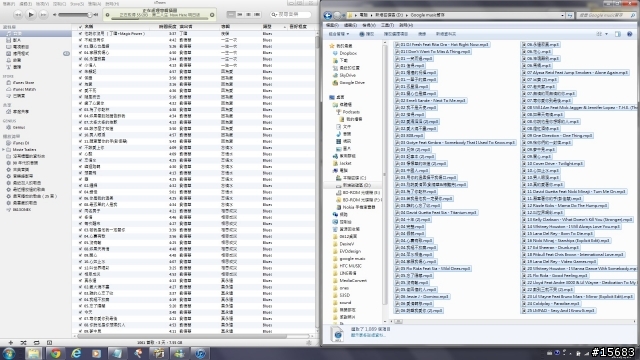Screen dimensions: 640x360
Task: Select '09 One Direction - One Thing.mp3' file
Action: pos(557,136)
